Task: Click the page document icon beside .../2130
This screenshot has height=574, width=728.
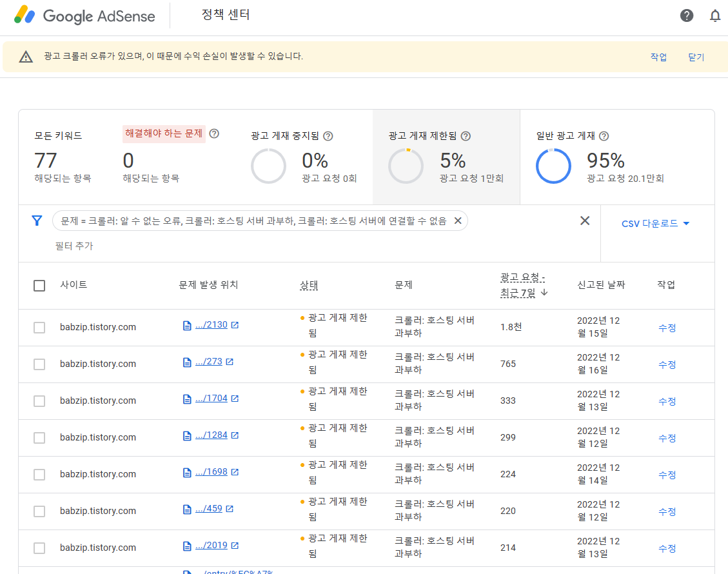Action: 187,326
